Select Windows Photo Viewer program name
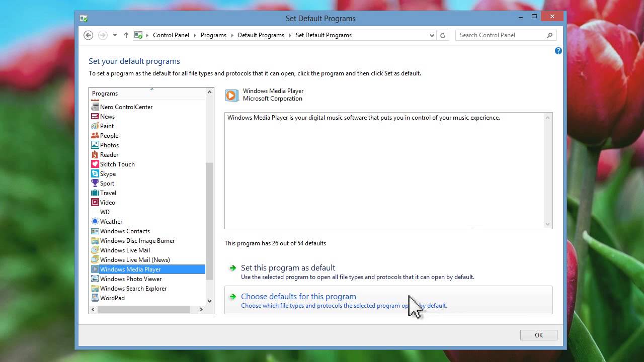Viewport: 644px width, 362px height. 131,279
